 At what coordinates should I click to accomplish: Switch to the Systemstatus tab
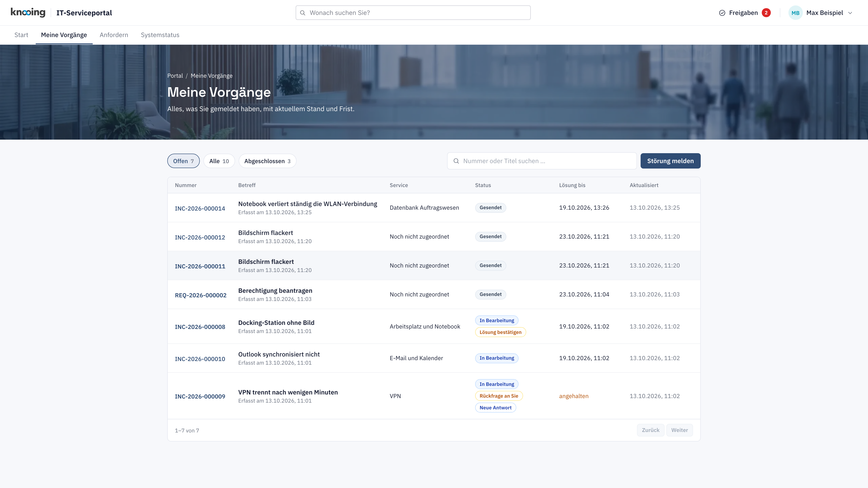point(160,35)
